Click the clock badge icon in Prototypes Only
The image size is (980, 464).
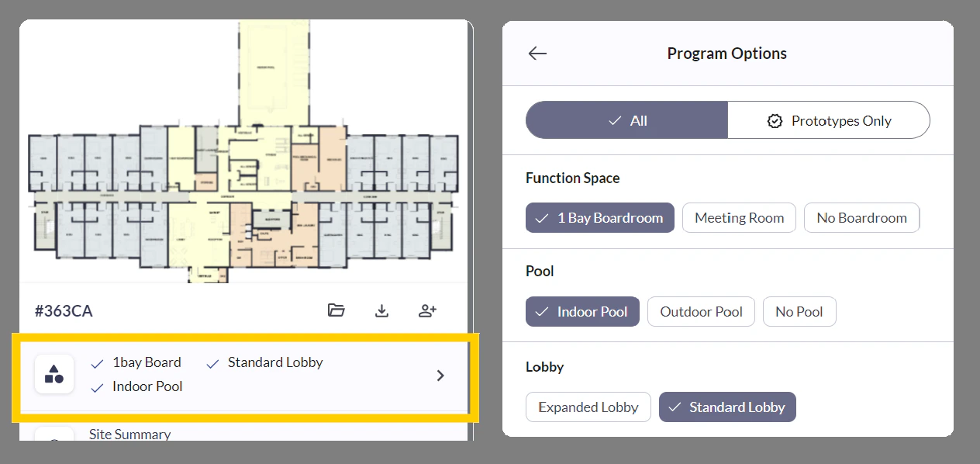[775, 120]
